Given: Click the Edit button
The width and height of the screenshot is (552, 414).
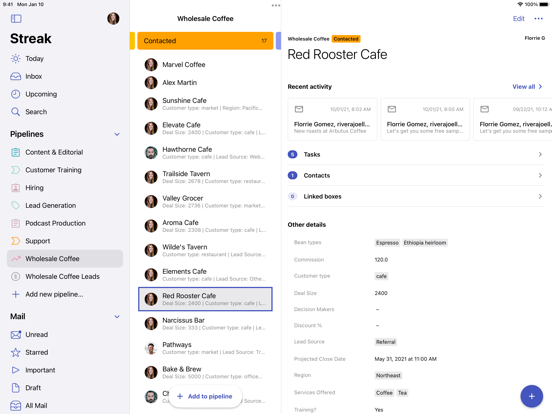Looking at the screenshot, I should (x=518, y=19).
